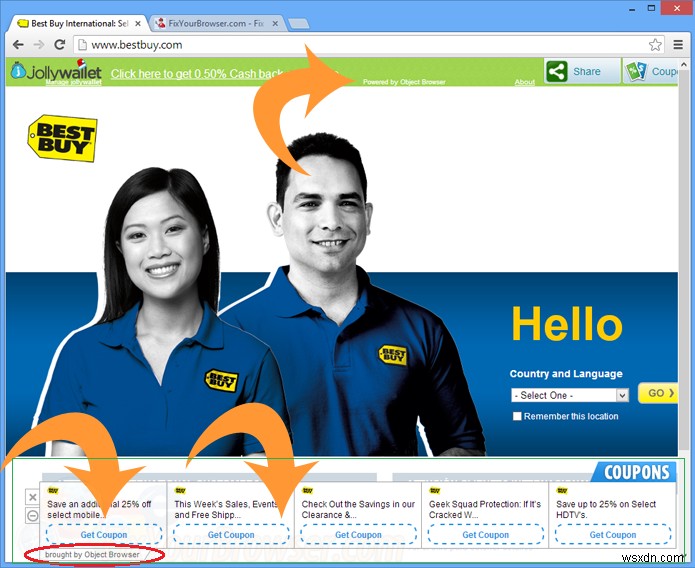Open a new browser tab

click(x=298, y=24)
